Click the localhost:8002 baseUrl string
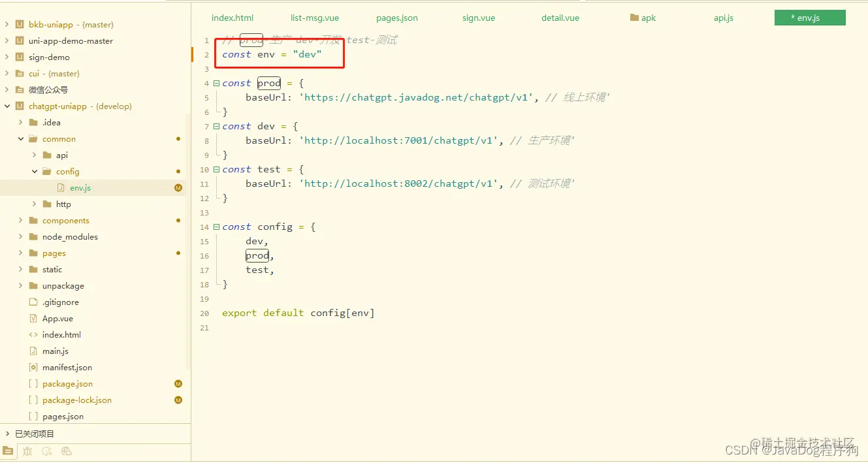 398,184
